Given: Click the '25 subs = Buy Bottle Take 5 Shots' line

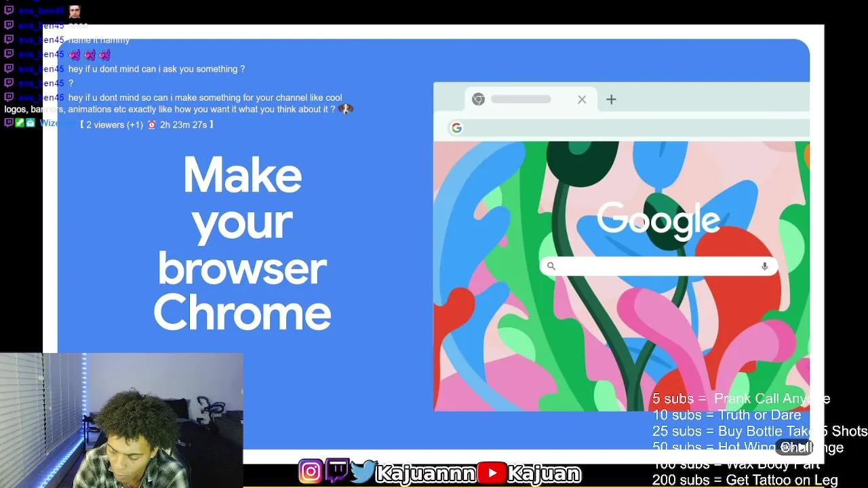Looking at the screenshot, I should click(x=760, y=431).
